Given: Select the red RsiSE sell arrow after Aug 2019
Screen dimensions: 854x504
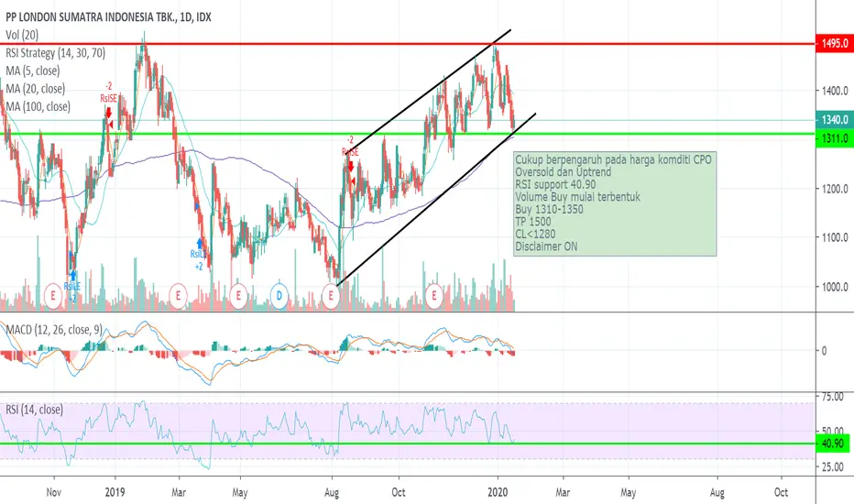Looking at the screenshot, I should [x=351, y=166].
